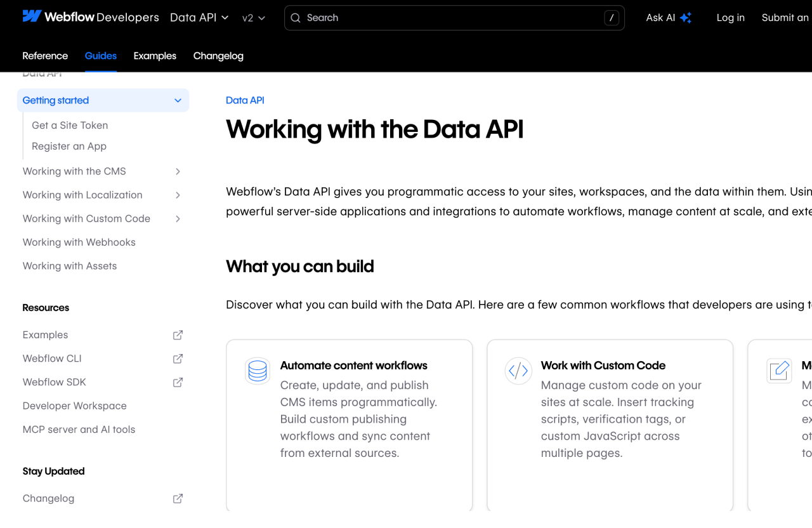The image size is (812, 528).
Task: Click external link icon next to sidebar Changelog
Action: click(178, 499)
